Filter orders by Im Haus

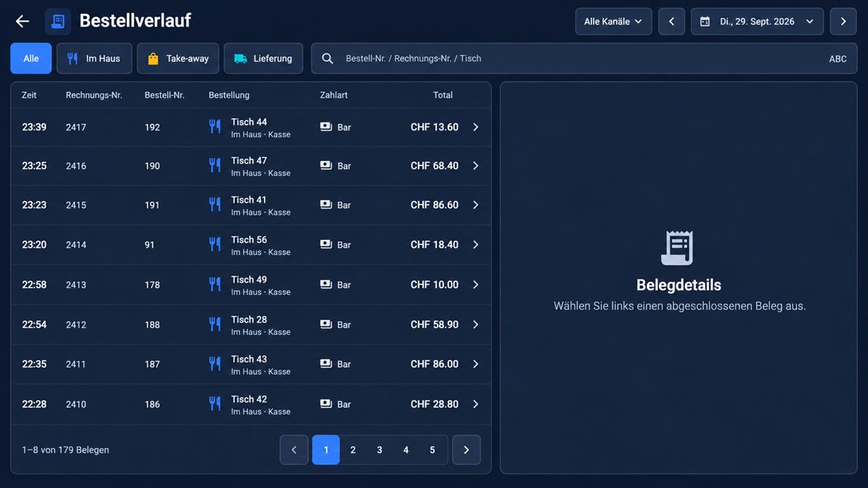tap(94, 59)
